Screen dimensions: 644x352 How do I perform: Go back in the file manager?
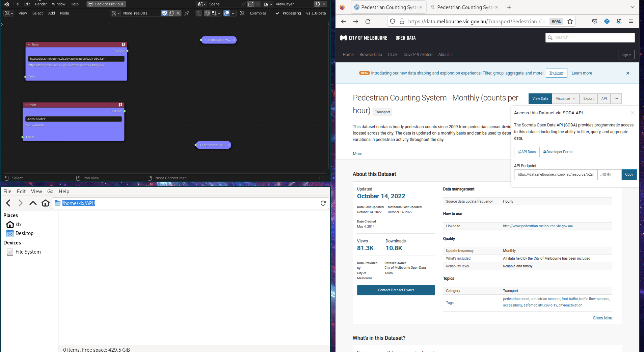pos(8,203)
